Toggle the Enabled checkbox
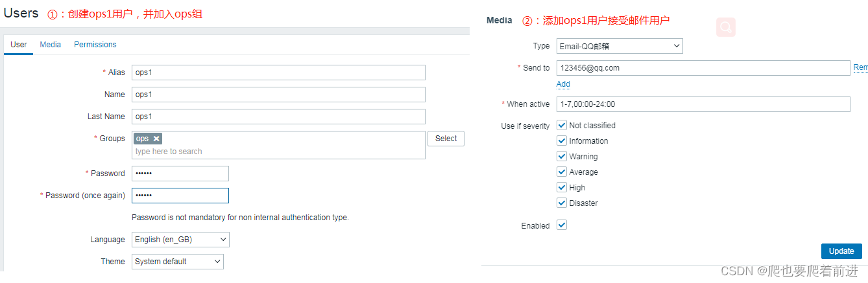The height and width of the screenshot is (283, 868). (x=562, y=225)
